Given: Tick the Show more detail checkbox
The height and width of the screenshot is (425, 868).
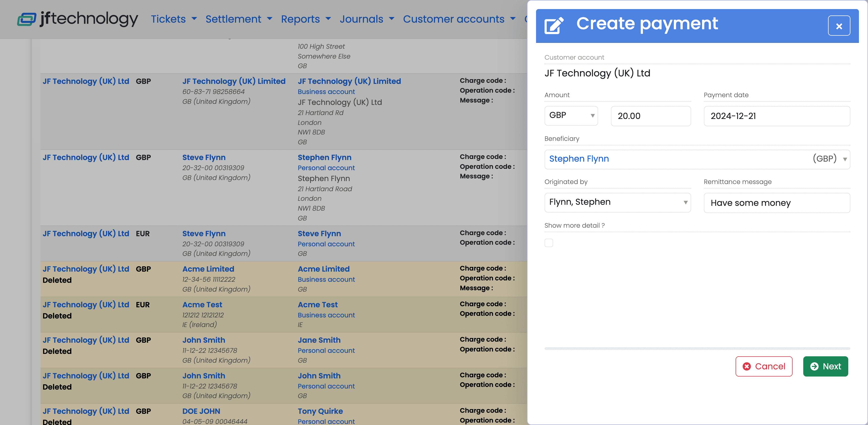Looking at the screenshot, I should pyautogui.click(x=549, y=243).
